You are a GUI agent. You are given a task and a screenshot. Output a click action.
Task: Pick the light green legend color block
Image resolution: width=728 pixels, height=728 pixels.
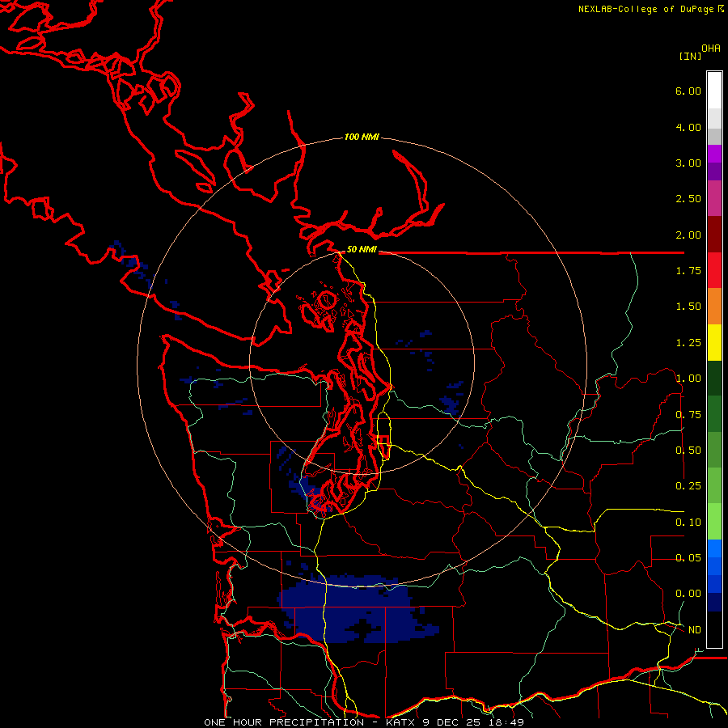click(x=714, y=522)
